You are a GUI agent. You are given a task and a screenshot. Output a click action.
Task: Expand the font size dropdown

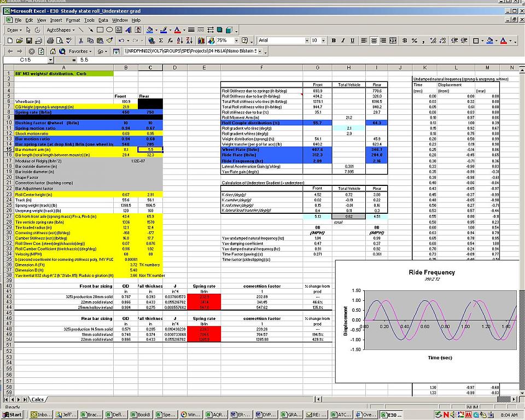click(x=323, y=40)
